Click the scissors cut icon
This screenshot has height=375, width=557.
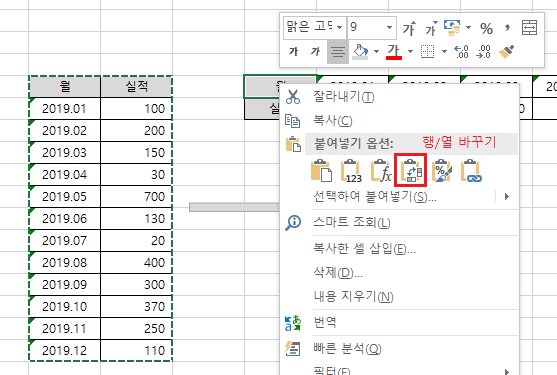coord(293,97)
